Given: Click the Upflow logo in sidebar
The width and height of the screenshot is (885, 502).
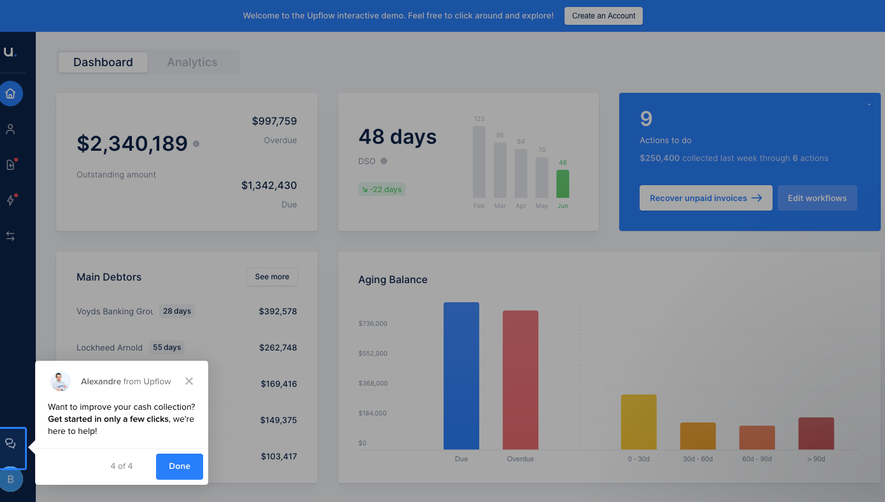Looking at the screenshot, I should point(10,52).
